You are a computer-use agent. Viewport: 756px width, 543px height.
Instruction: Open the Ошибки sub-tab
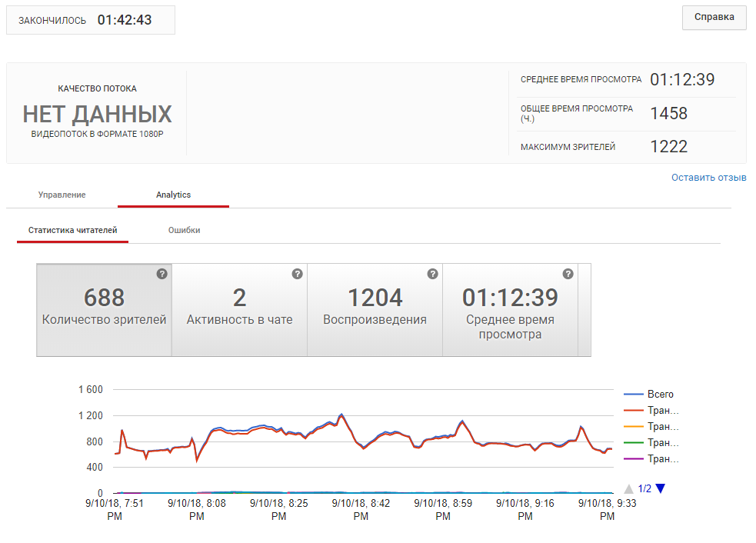click(x=184, y=230)
